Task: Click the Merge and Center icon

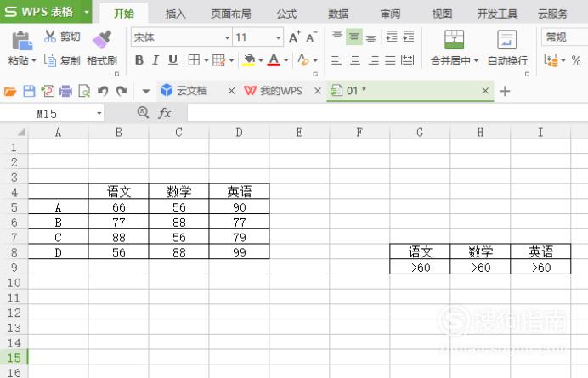Action: click(454, 40)
